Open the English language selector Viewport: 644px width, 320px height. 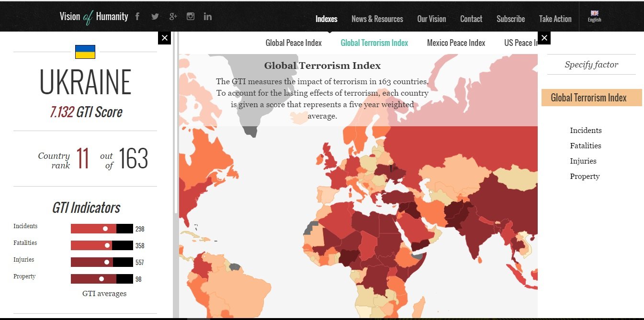pyautogui.click(x=594, y=16)
